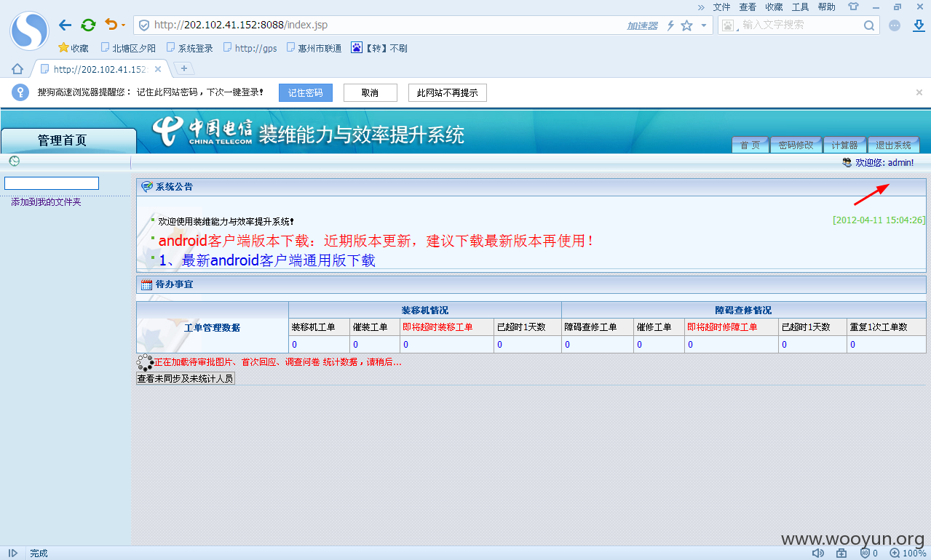Click the green clock icon in sidebar

click(x=14, y=161)
